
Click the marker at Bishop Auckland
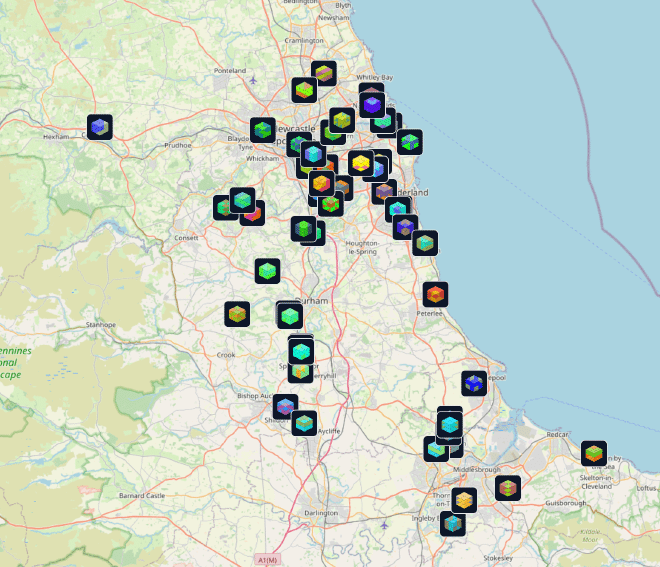tap(285, 407)
